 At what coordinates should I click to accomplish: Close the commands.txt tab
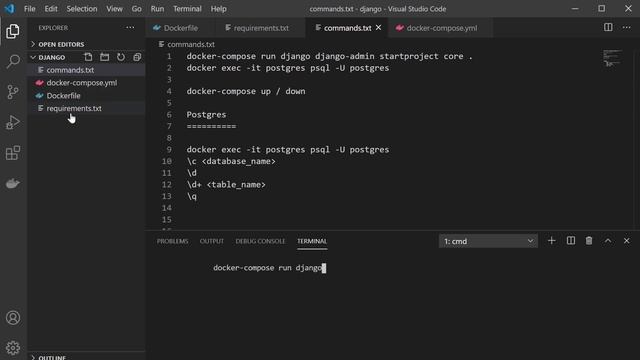coord(378,27)
